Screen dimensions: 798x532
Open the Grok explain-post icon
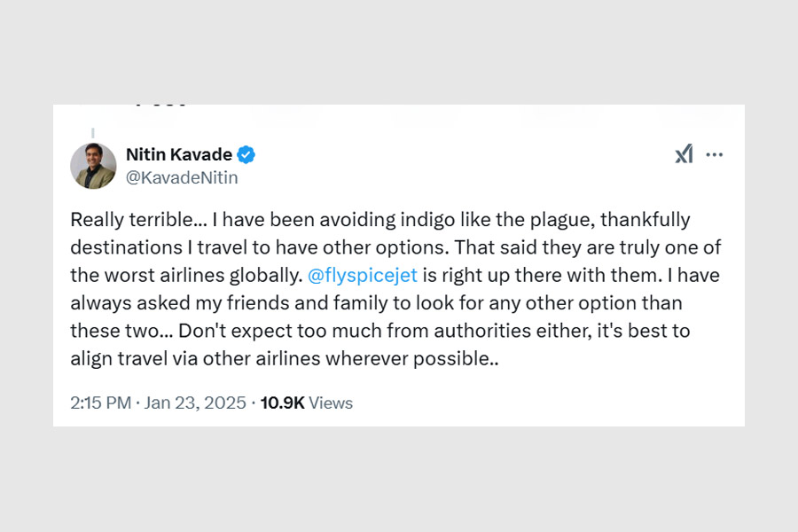pyautogui.click(x=684, y=155)
